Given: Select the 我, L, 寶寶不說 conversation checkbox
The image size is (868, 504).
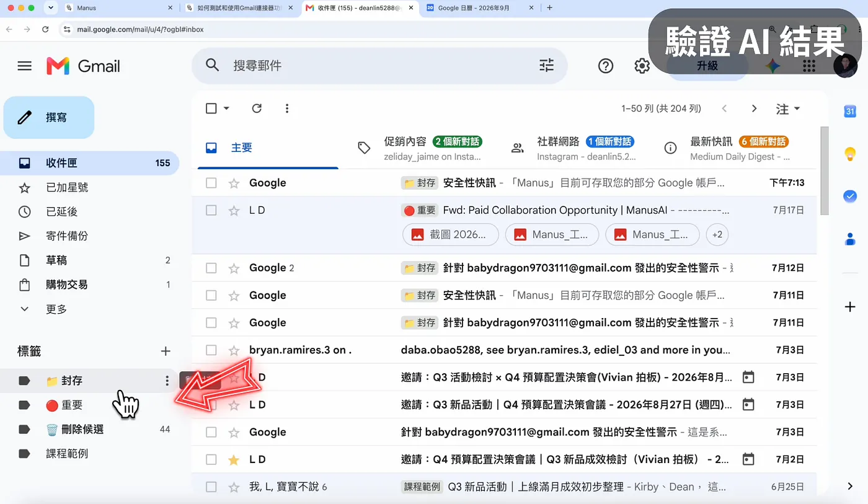Looking at the screenshot, I should pos(211,487).
